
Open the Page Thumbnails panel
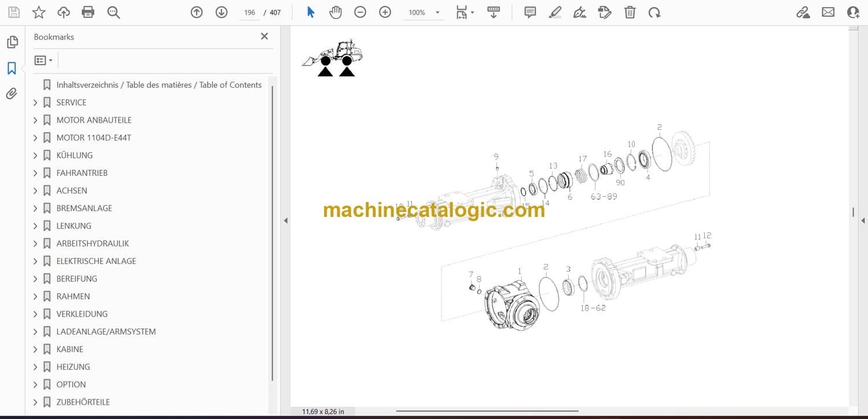[x=12, y=42]
